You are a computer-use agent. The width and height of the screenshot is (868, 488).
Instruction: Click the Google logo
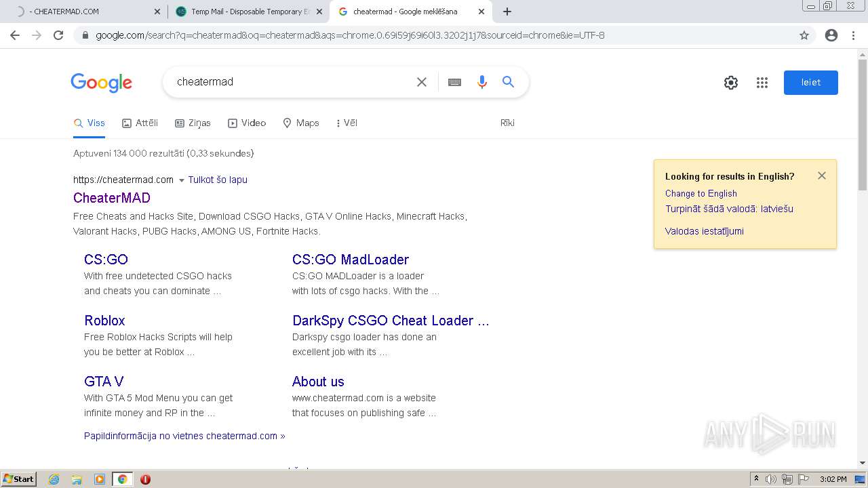(x=102, y=83)
